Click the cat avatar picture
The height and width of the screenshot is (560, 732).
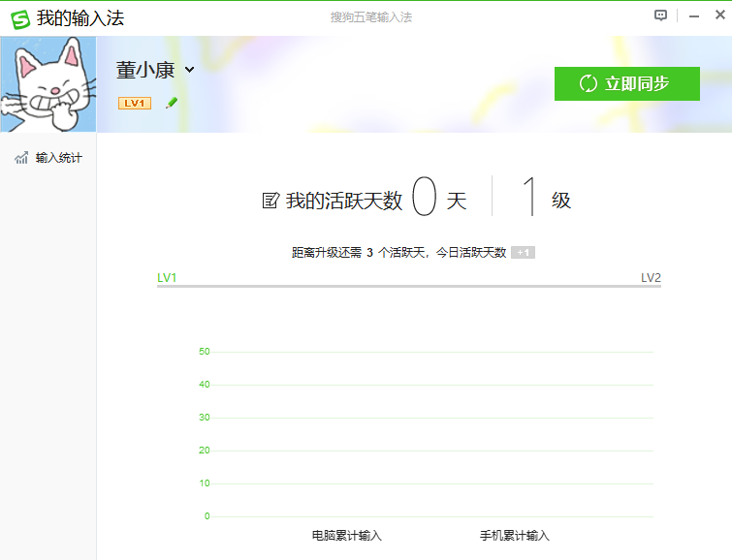click(x=48, y=84)
